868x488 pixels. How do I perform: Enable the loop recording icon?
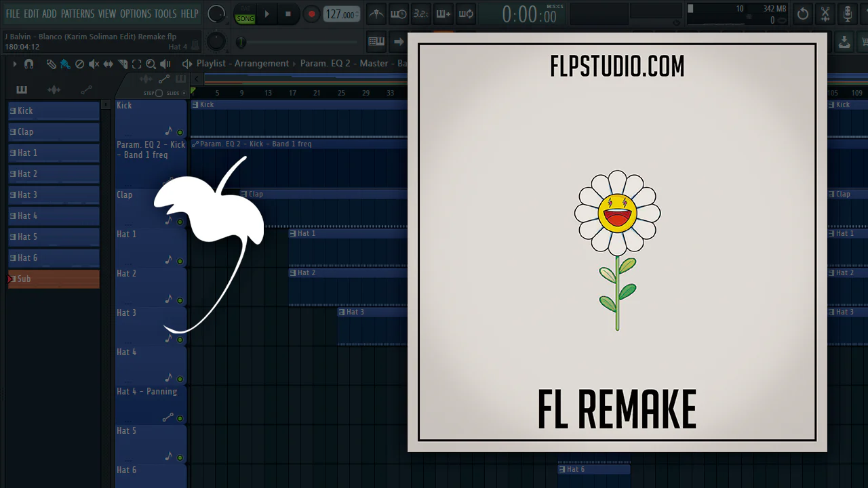[x=466, y=14]
